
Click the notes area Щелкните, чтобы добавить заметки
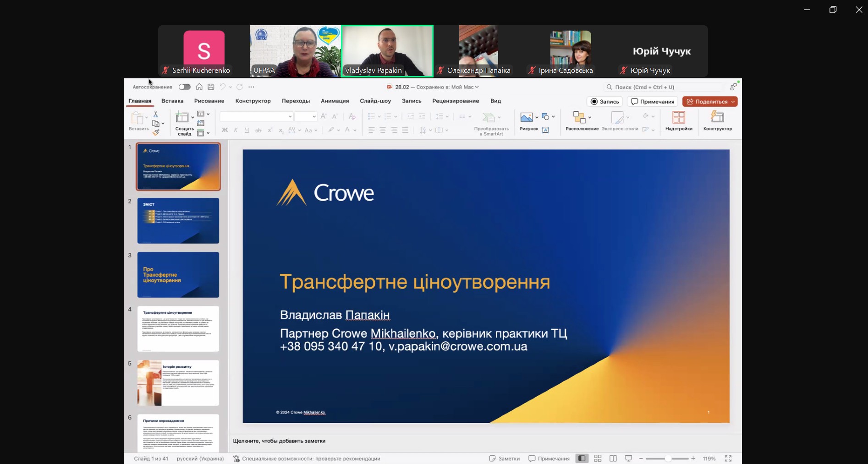pos(279,441)
